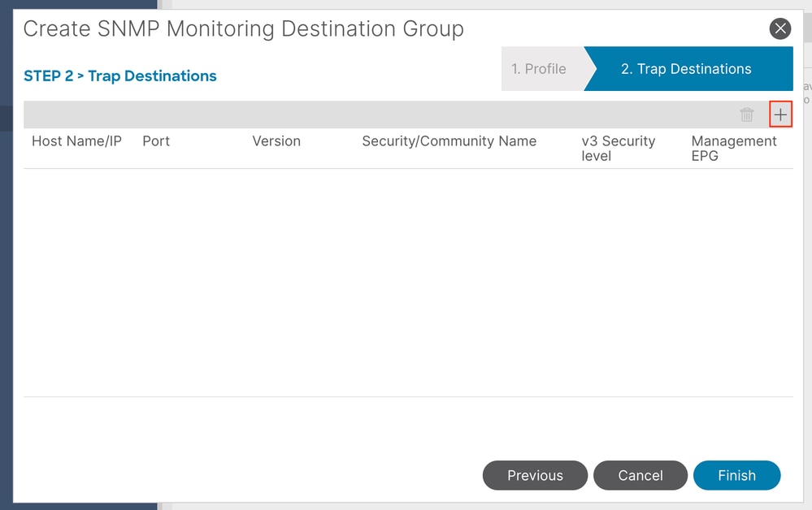This screenshot has width=812, height=510.
Task: Go back to the 1. Profile step
Action: click(x=539, y=69)
